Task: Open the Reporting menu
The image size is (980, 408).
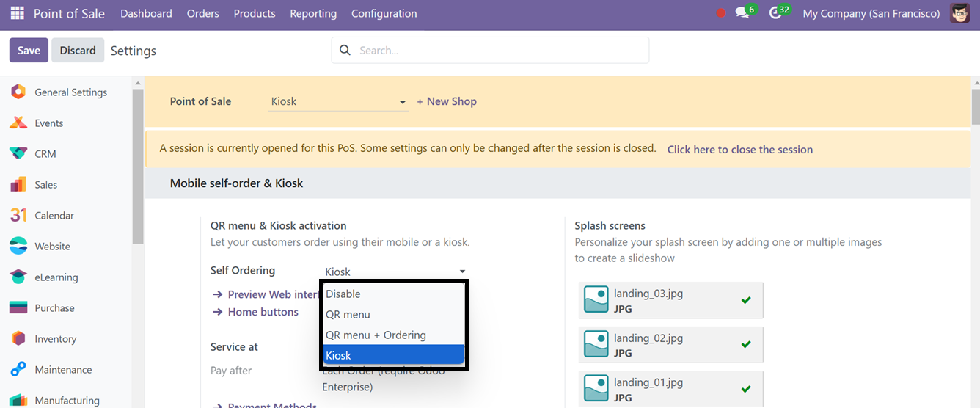Action: click(313, 13)
